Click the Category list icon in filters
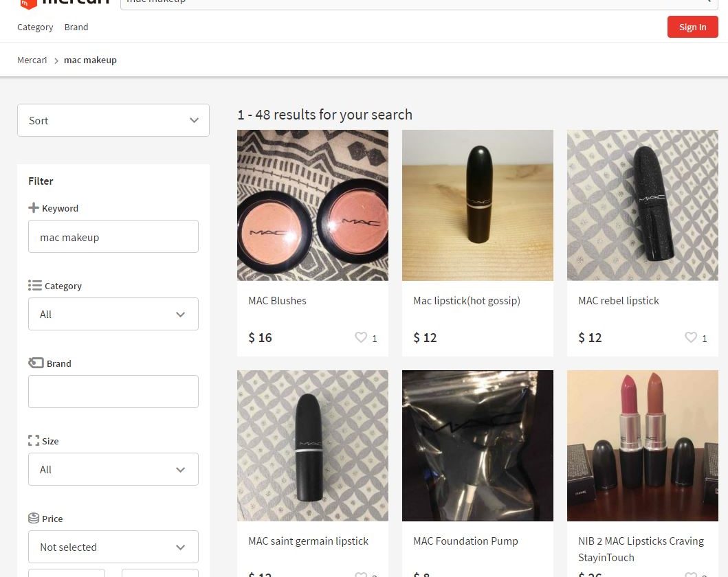This screenshot has height=577, width=728. (x=35, y=285)
